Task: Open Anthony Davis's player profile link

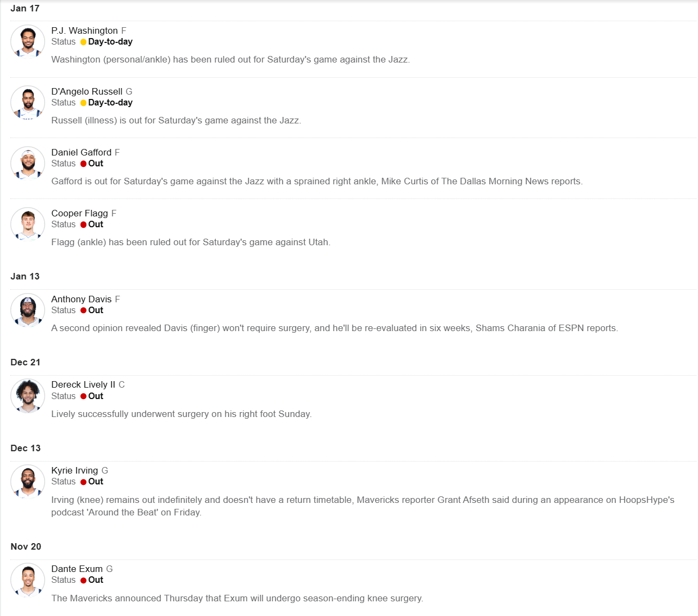Action: click(81, 299)
